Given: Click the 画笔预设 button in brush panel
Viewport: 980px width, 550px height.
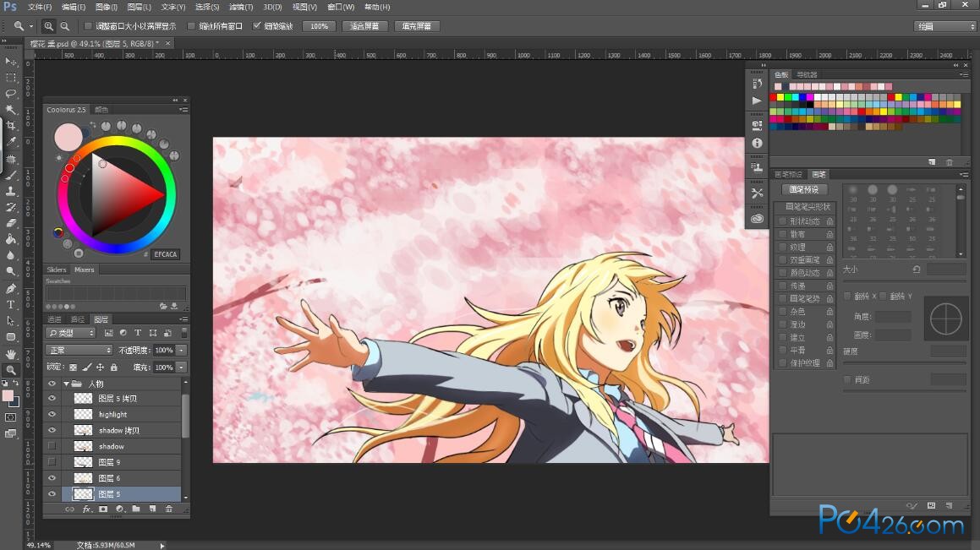Looking at the screenshot, I should coord(804,190).
